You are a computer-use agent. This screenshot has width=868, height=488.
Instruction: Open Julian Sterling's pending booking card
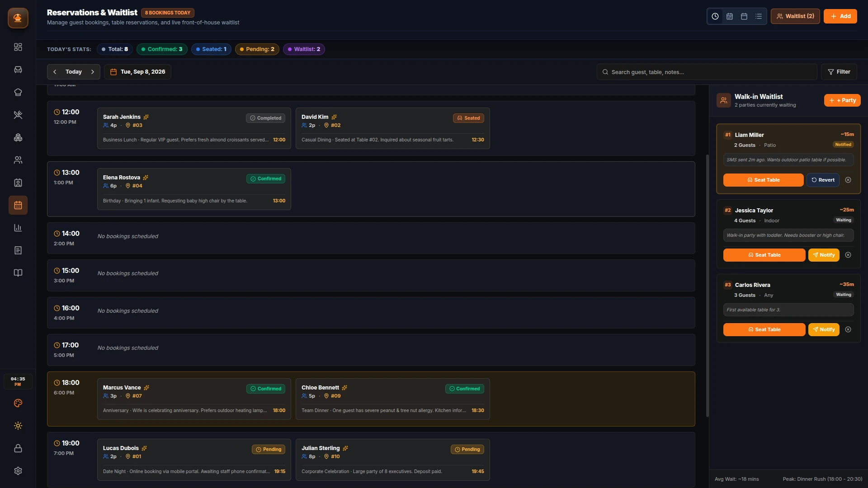[x=393, y=460]
